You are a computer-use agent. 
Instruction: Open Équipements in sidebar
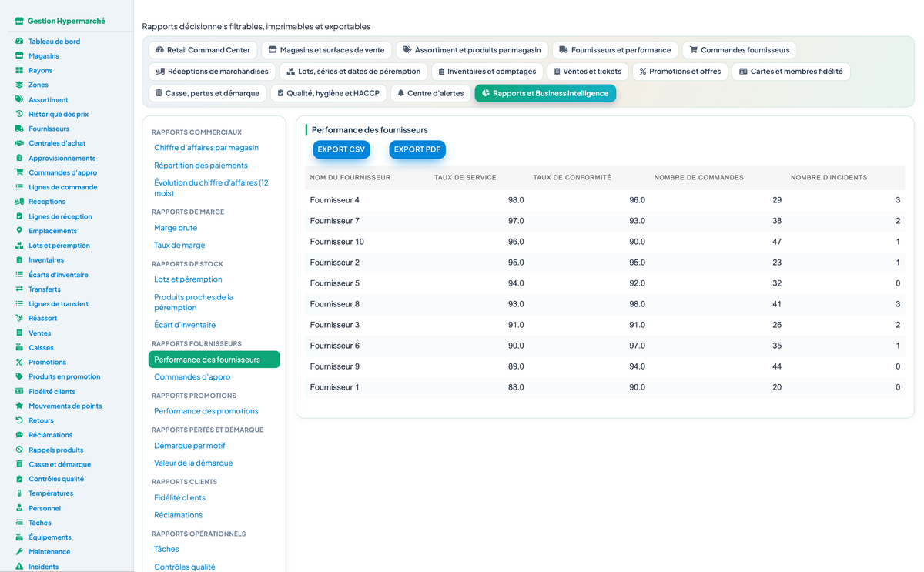[x=50, y=537]
